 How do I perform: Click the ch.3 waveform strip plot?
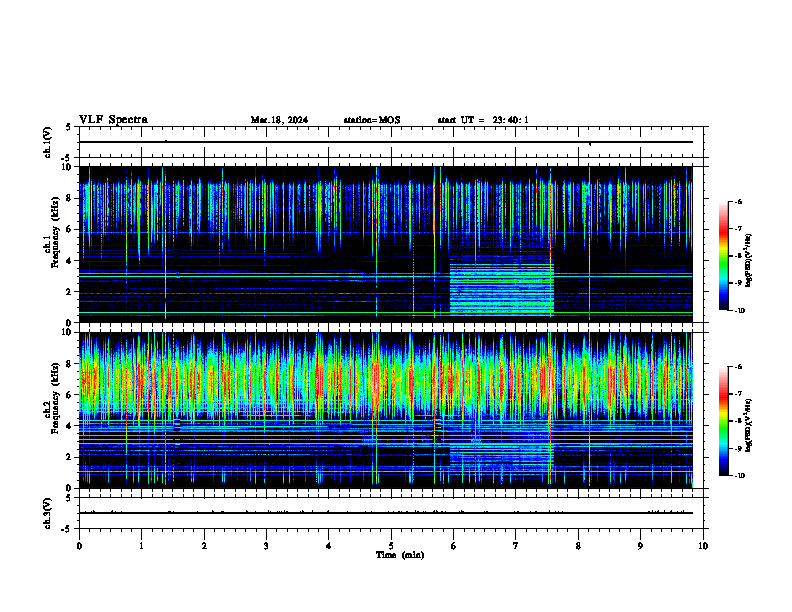pos(391,513)
